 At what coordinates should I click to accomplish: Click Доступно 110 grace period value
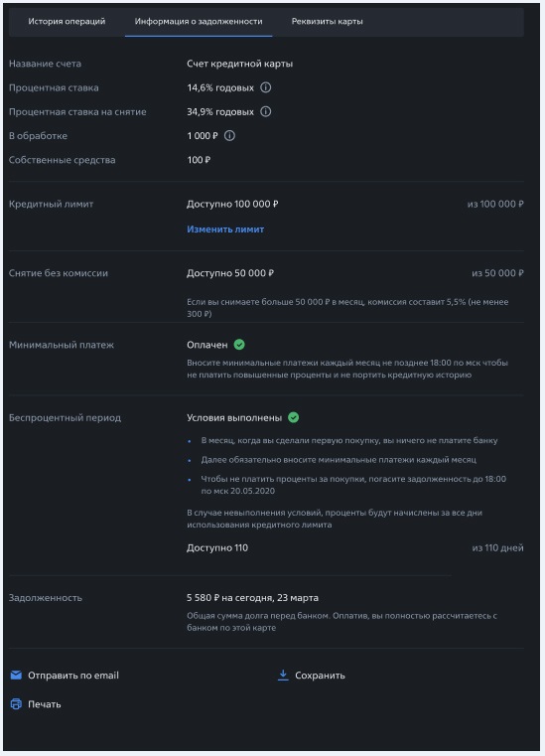click(x=217, y=547)
